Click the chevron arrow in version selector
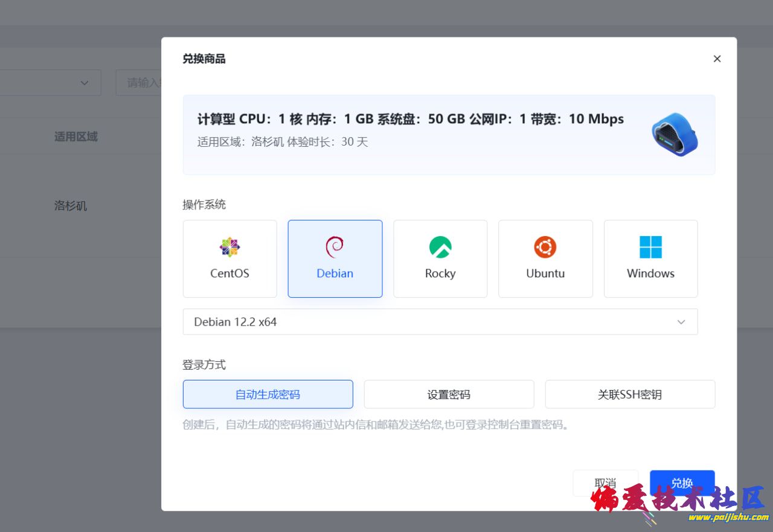773x532 pixels. [681, 322]
